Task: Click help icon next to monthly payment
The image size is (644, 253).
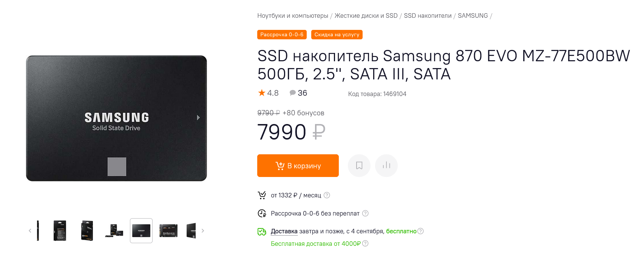Action: [x=327, y=195]
